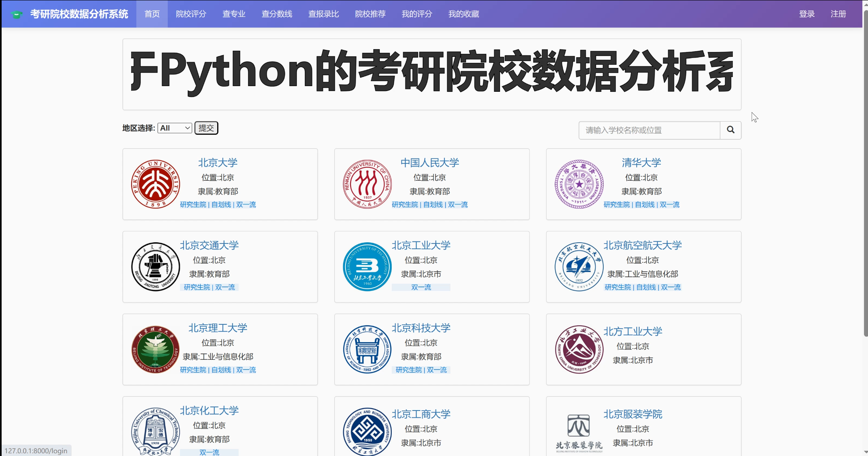Screen dimensions: 868x456
Task: Open 查报录比 navigation item
Action: pos(323,14)
